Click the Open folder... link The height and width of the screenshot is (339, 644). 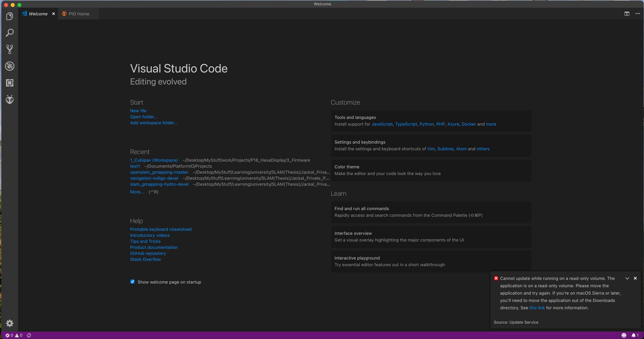point(144,117)
